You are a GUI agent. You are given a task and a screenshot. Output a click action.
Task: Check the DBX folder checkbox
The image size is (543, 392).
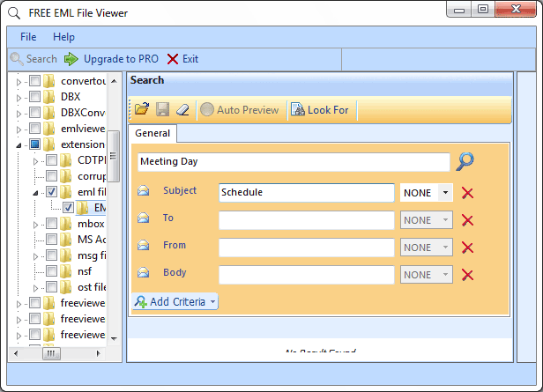[x=34, y=96]
